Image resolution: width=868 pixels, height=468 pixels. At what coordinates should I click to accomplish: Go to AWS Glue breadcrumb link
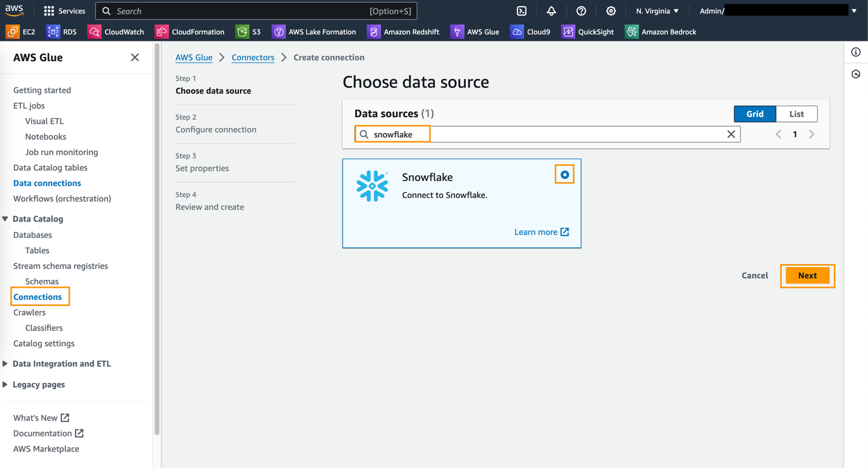[194, 58]
